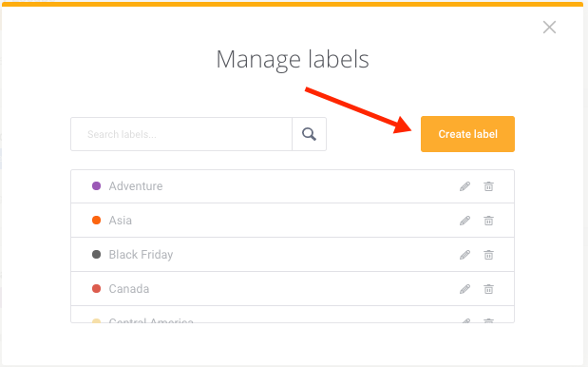The width and height of the screenshot is (588, 367).
Task: Edit the Asia label with pencil icon
Action: (465, 221)
